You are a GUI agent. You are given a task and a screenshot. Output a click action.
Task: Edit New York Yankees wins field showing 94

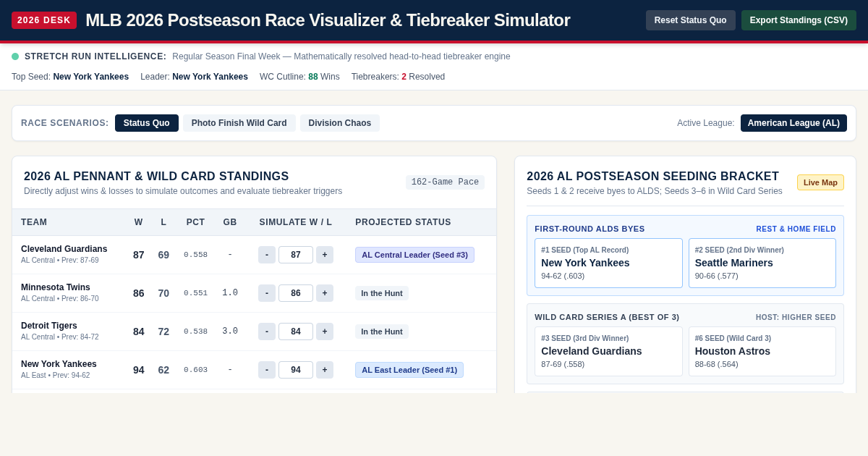pos(296,370)
